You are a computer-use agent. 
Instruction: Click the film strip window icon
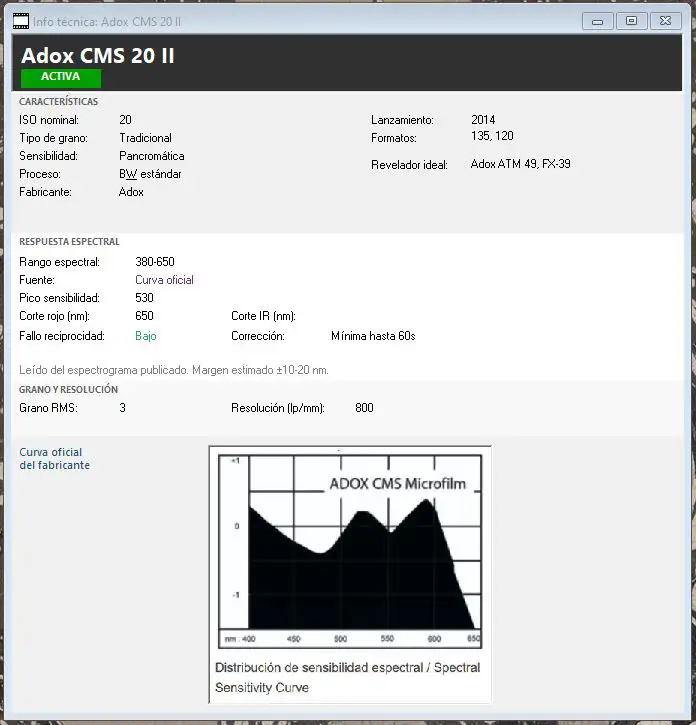[21, 21]
